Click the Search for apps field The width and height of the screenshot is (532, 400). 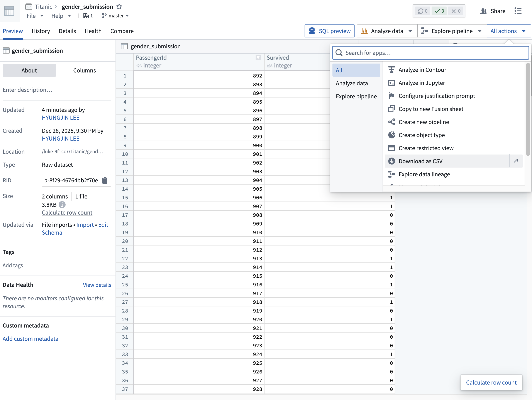click(x=430, y=53)
